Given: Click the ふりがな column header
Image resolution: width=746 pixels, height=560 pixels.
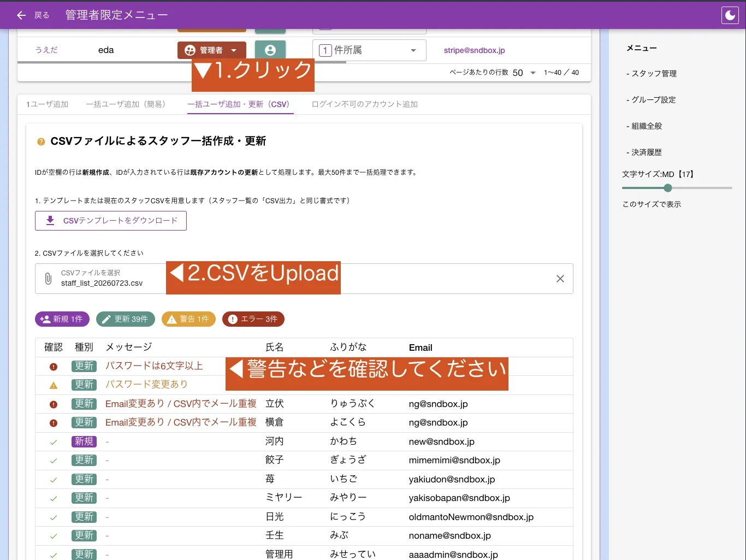Looking at the screenshot, I should click(348, 347).
